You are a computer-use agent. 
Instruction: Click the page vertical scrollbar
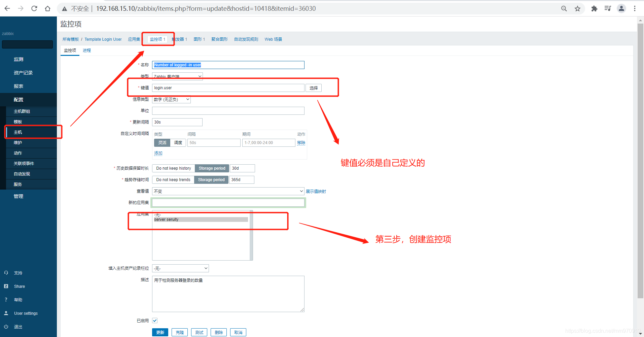(640, 161)
